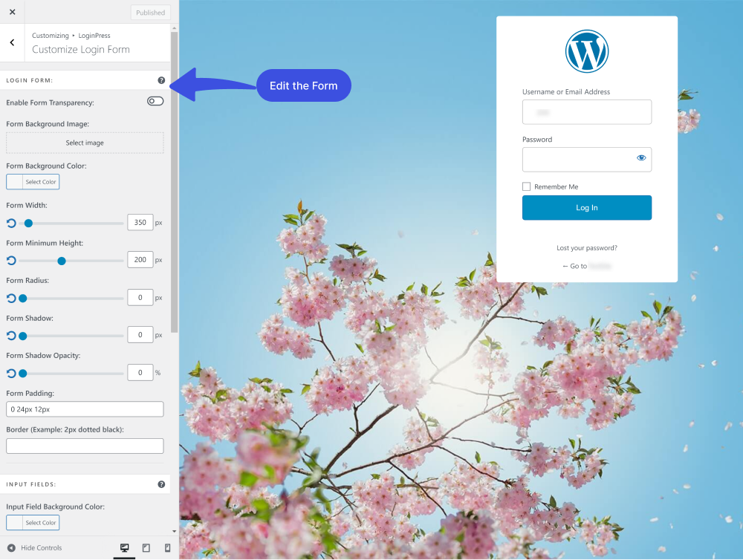Click the Form Width slider handle
The width and height of the screenshot is (743, 560).
click(28, 223)
